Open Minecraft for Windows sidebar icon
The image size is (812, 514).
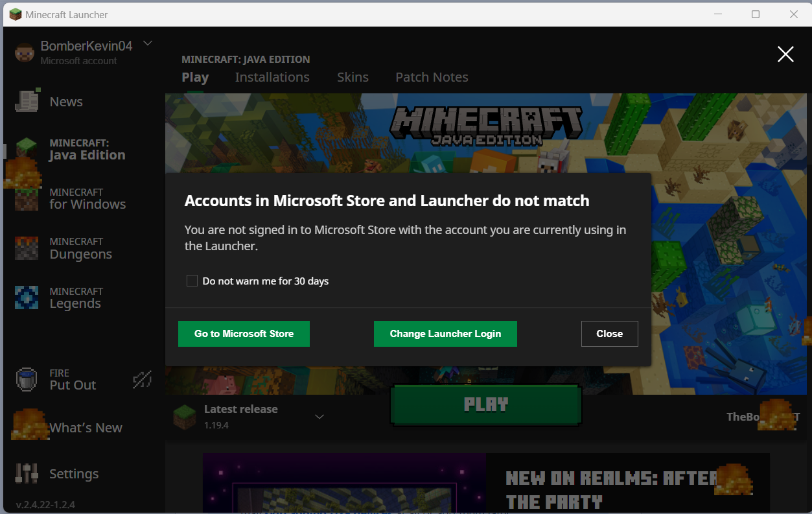27,198
